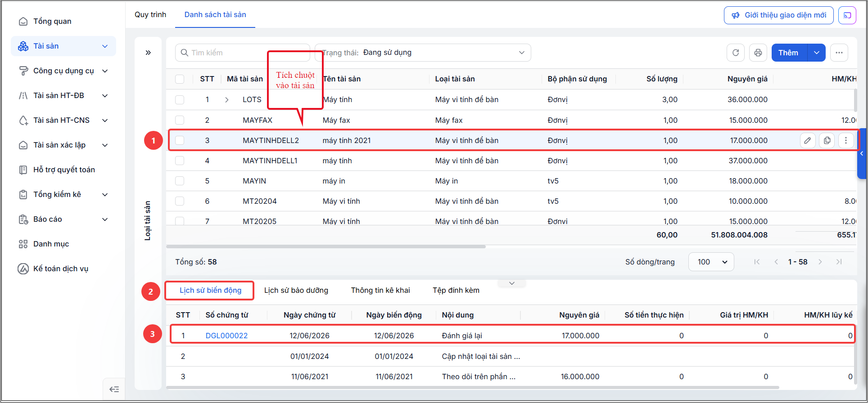The width and height of the screenshot is (868, 403).
Task: Check the MAYFAX row checkbox
Action: [x=180, y=120]
